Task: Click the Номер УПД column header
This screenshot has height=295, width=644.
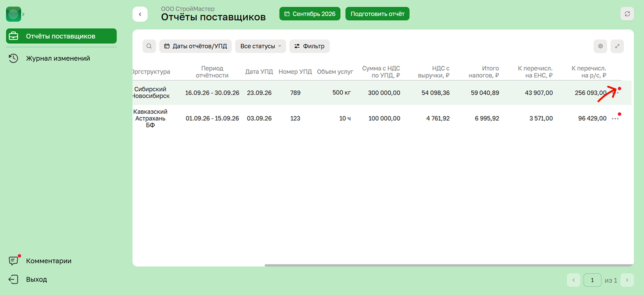Action: pyautogui.click(x=295, y=72)
